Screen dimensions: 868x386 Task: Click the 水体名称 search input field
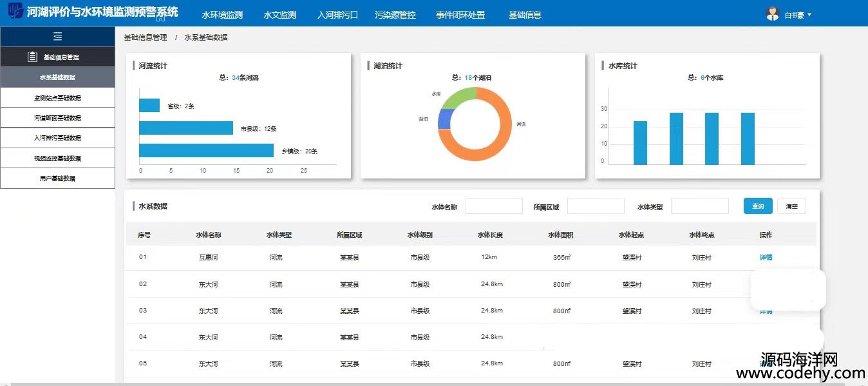tap(494, 206)
